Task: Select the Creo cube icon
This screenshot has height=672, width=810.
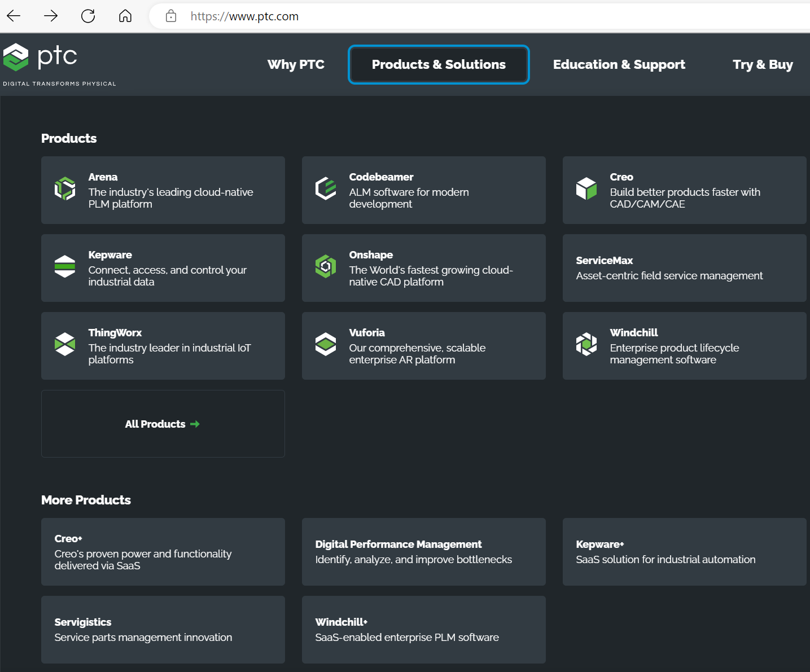Action: pos(586,188)
